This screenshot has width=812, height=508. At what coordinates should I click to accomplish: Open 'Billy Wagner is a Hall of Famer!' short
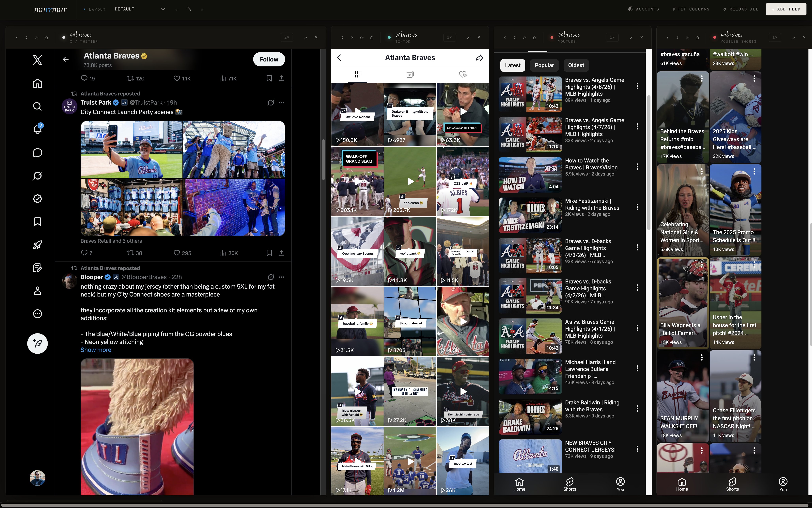(x=683, y=303)
